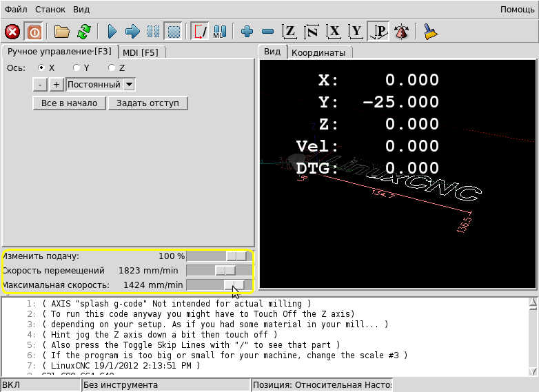Select X axis radio button
This screenshot has height=392, width=539.
click(x=41, y=68)
